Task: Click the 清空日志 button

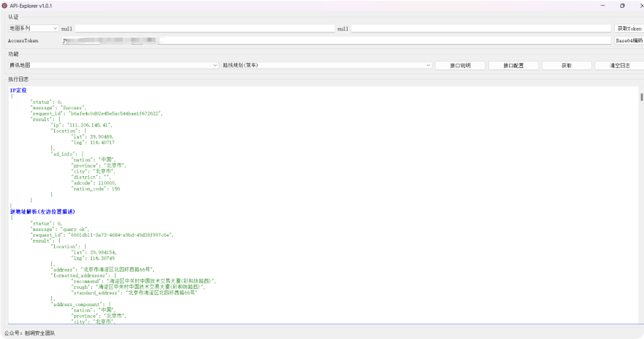Action: click(620, 65)
